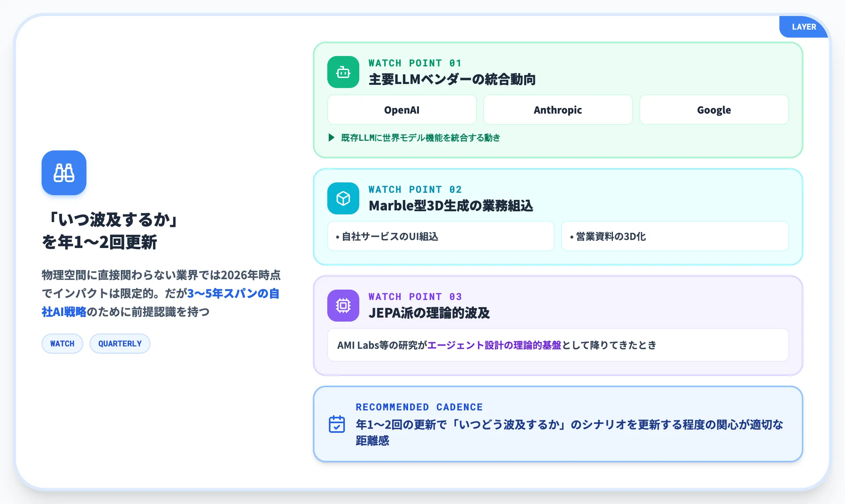Click the LAYER badge in the corner
Viewport: 845px width, 504px height.
pyautogui.click(x=803, y=27)
